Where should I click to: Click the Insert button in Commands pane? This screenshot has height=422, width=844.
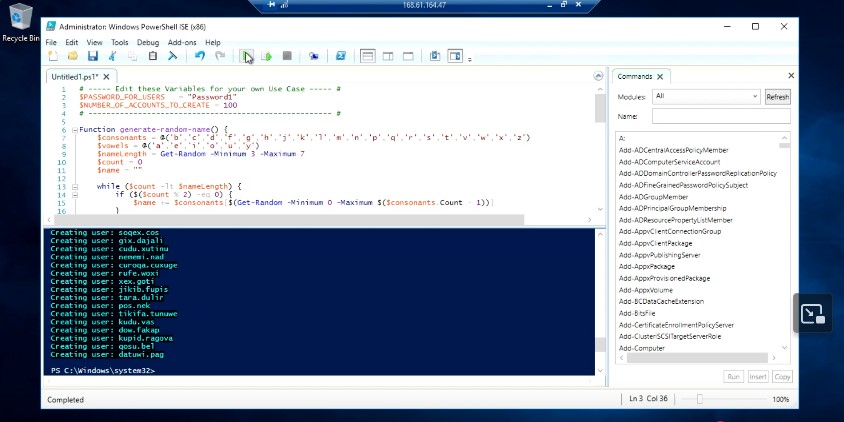point(757,377)
